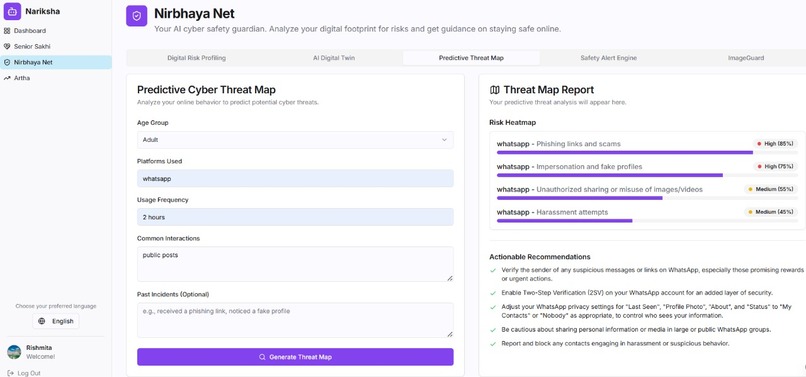The width and height of the screenshot is (806, 377).
Task: Open the Safety Alert Engine tab
Action: pyautogui.click(x=609, y=58)
